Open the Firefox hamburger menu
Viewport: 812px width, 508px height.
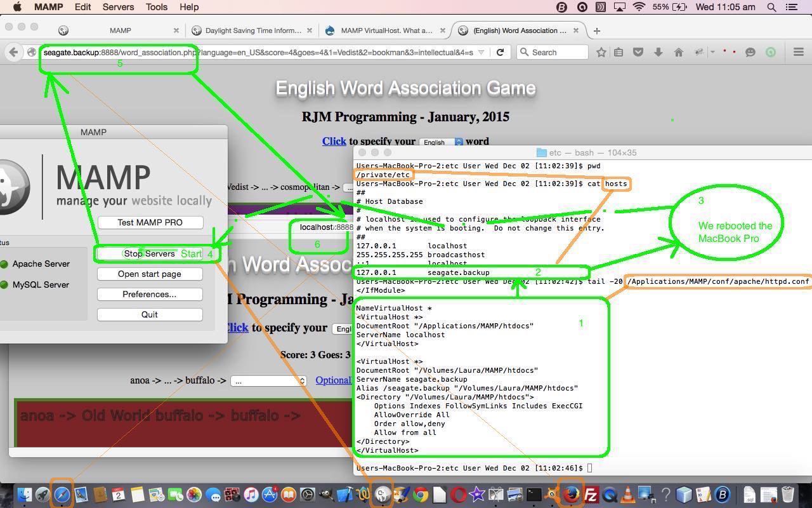(x=799, y=52)
